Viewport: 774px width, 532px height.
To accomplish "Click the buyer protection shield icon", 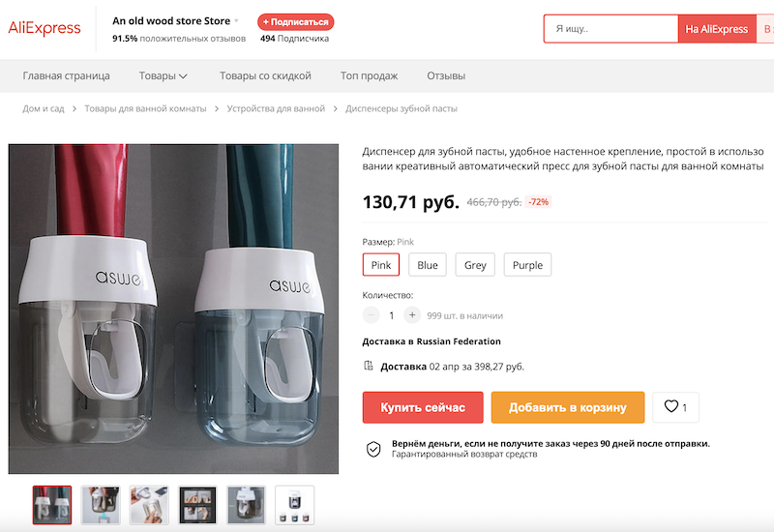I will pyautogui.click(x=372, y=449).
